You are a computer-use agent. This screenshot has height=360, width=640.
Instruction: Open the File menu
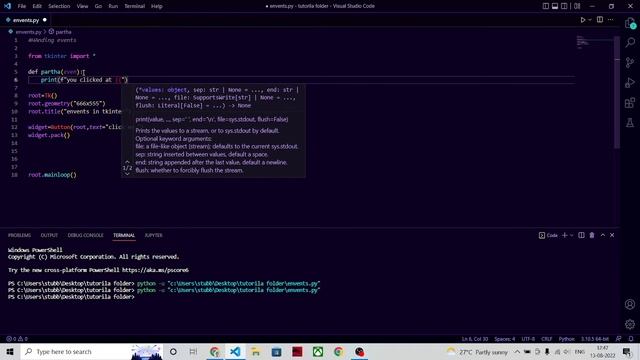(x=22, y=6)
